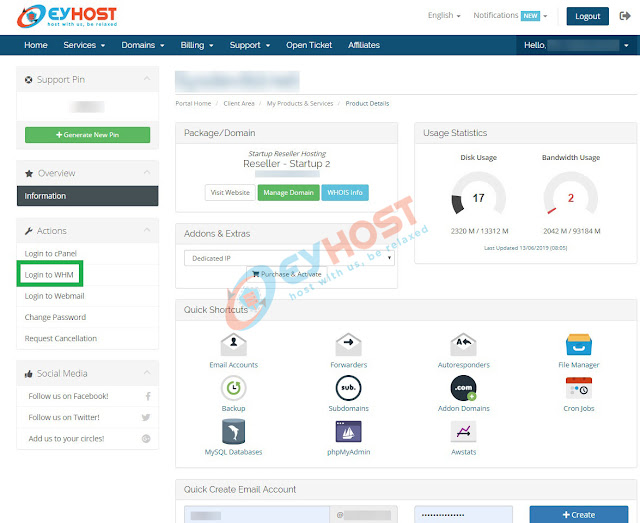This screenshot has width=640, height=523.
Task: Open the Support menu
Action: pos(250,45)
